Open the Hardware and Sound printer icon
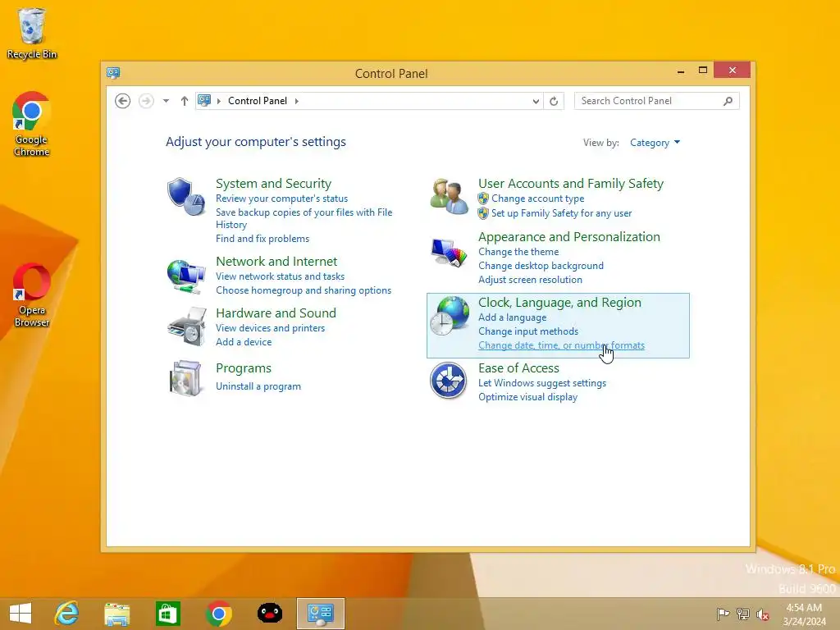The image size is (840, 630). click(x=186, y=326)
